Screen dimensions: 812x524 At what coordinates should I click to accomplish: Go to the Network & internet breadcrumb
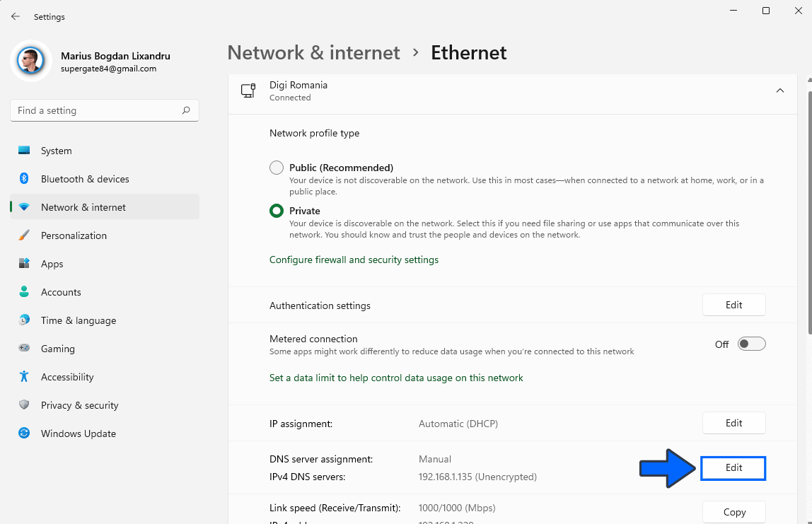[314, 52]
